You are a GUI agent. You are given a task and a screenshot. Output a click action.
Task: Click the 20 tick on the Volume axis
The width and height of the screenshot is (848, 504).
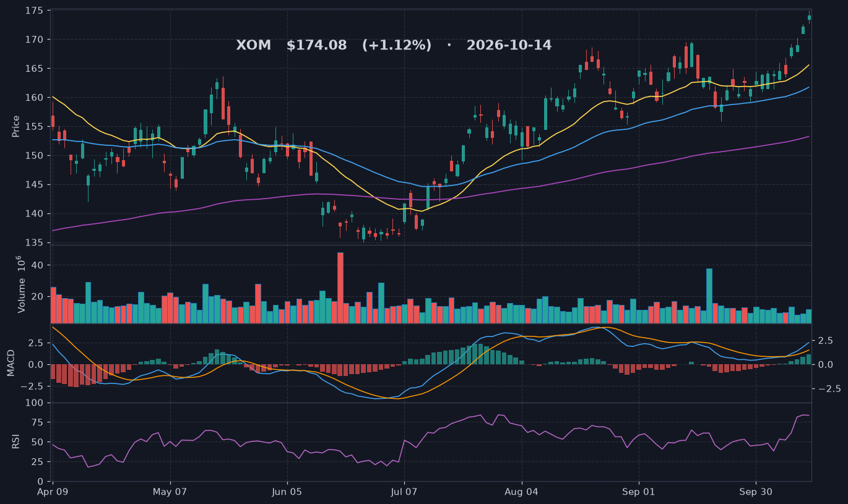coord(38,297)
